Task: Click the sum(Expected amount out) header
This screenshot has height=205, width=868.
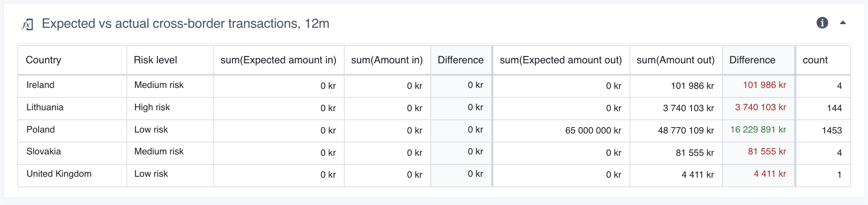Action: click(x=560, y=60)
